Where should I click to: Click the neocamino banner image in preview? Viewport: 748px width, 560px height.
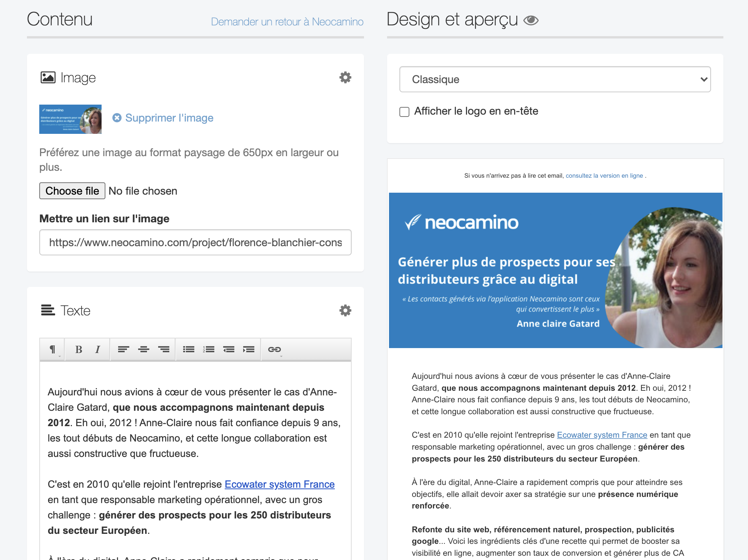coord(556,270)
